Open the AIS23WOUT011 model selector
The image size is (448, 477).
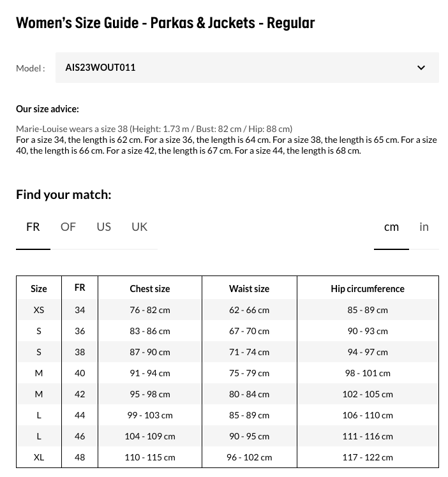[247, 68]
